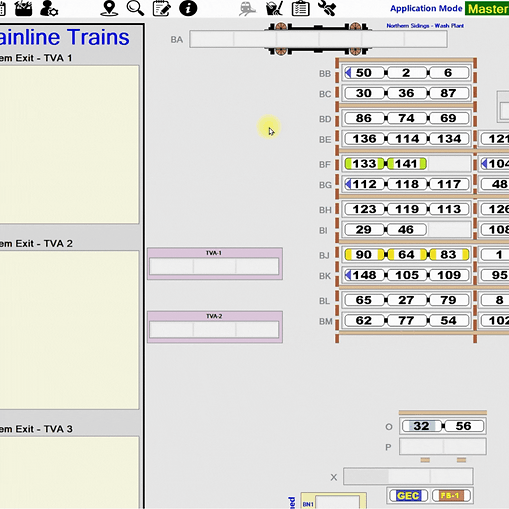Screen dimensions: 509x509
Task: Select train unit 54 on track BM
Action: (449, 320)
